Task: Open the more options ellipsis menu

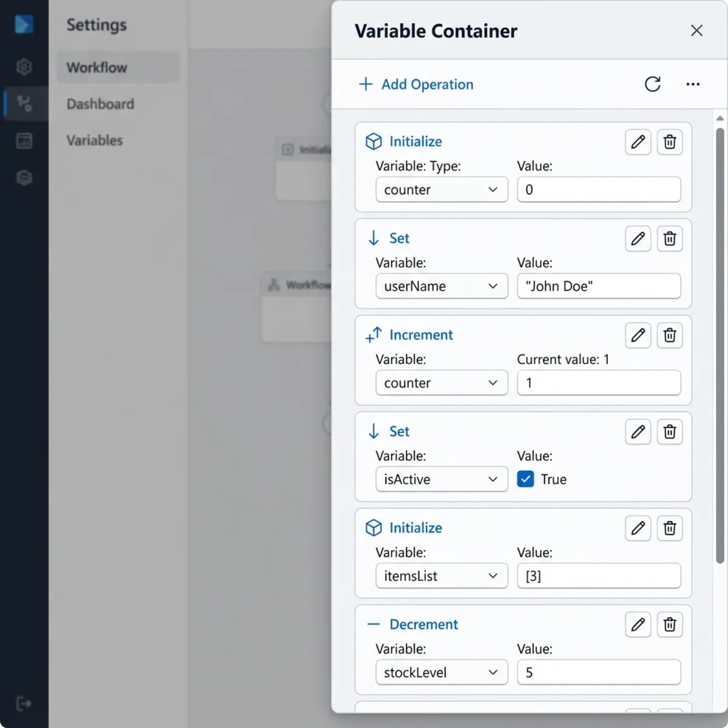Action: coord(693,84)
